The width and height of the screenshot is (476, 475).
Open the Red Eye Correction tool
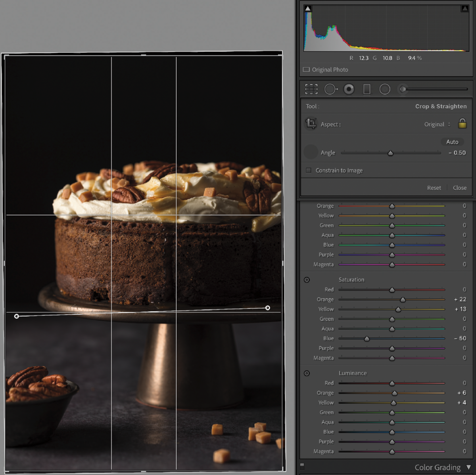349,89
